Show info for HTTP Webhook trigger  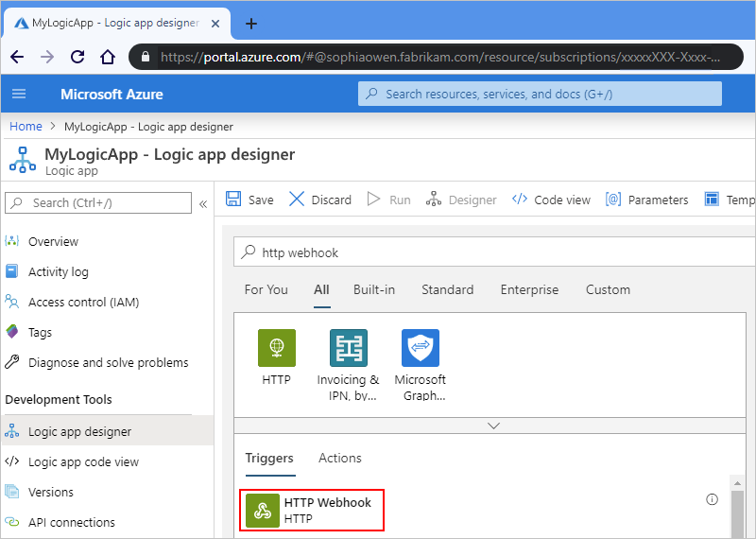coord(712,499)
